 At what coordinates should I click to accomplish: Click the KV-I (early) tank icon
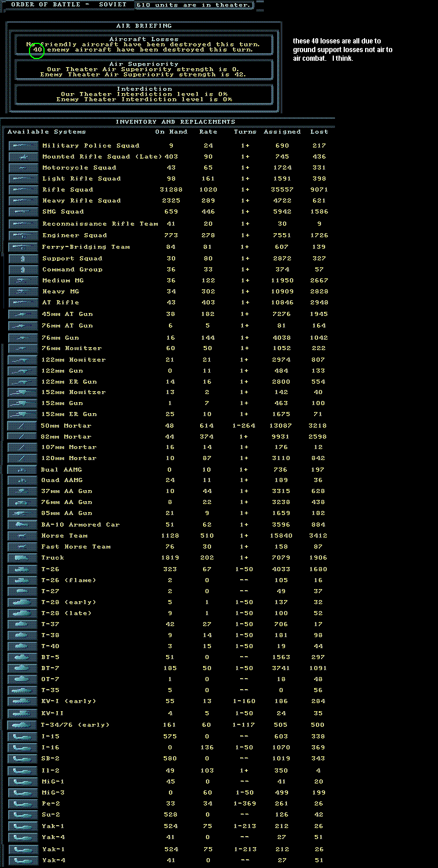pos(24,701)
